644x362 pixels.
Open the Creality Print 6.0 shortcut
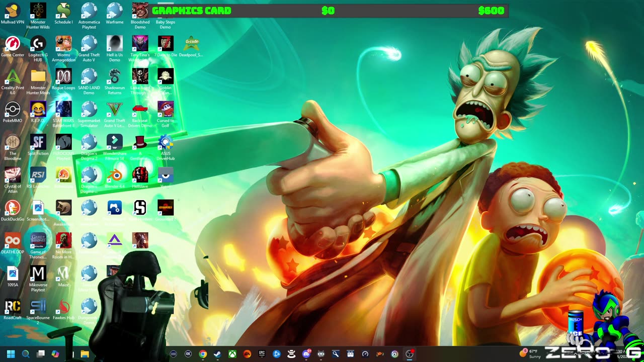[13, 82]
